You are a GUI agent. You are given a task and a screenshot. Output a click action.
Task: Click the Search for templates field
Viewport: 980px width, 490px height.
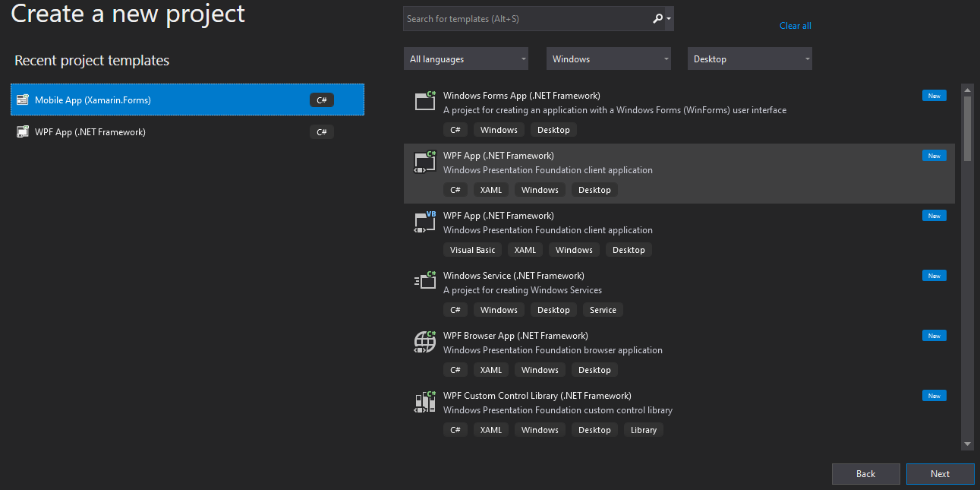[528, 18]
